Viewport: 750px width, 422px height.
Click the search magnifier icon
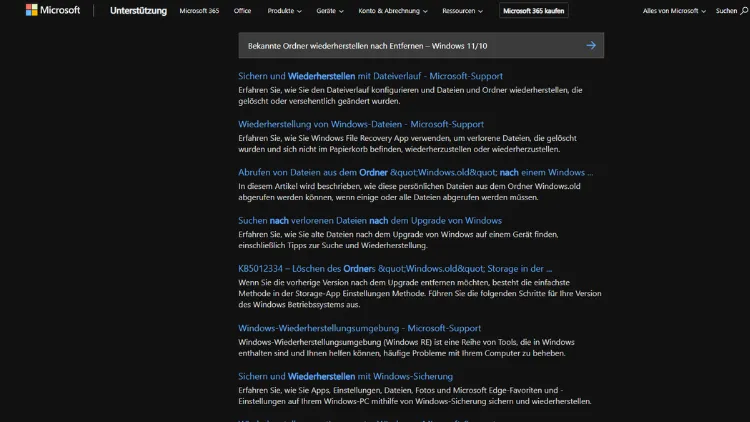pos(744,11)
